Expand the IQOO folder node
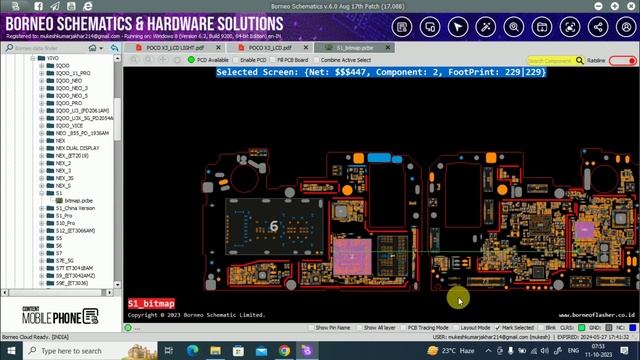Image resolution: width=640 pixels, height=360 pixels. tap(42, 65)
